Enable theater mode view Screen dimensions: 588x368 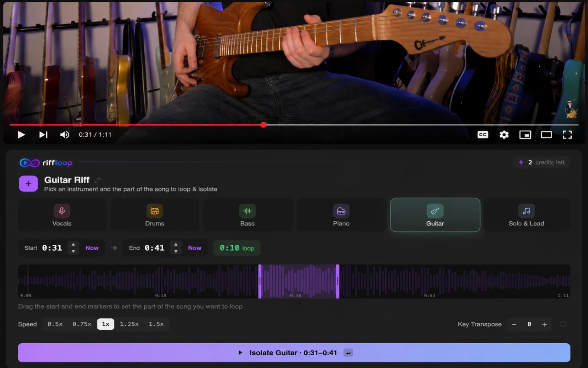(x=546, y=135)
